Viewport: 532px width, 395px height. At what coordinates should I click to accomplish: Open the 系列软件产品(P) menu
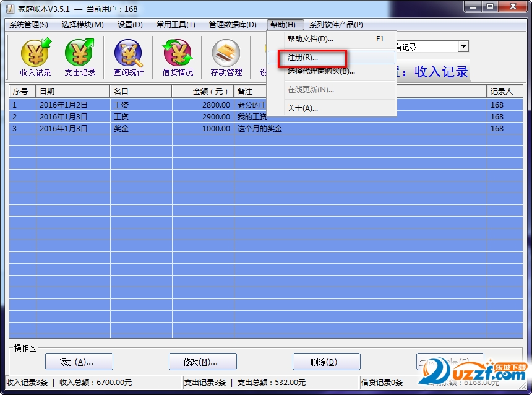coord(336,24)
